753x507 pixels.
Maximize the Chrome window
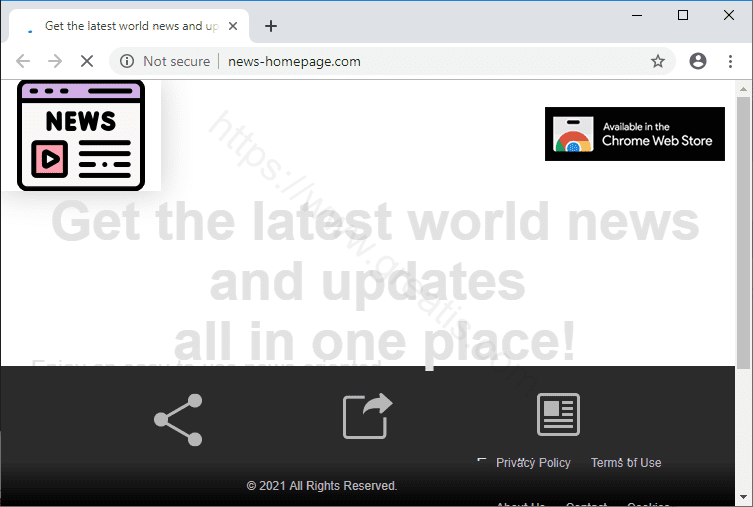pyautogui.click(x=682, y=15)
